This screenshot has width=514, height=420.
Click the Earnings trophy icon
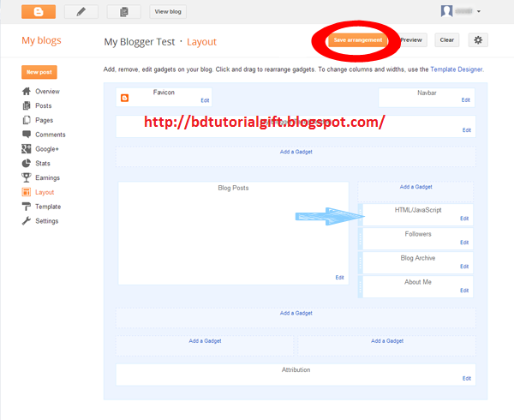tap(27, 177)
